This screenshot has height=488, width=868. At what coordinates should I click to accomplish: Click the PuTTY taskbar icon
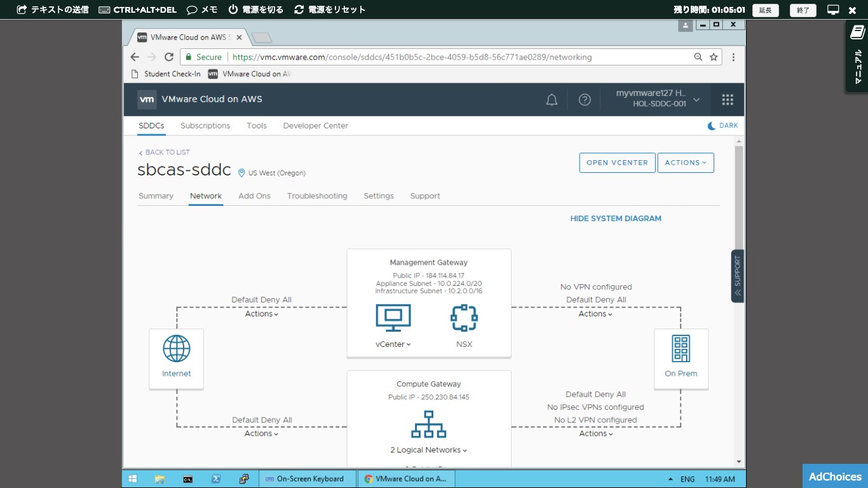pyautogui.click(x=244, y=479)
